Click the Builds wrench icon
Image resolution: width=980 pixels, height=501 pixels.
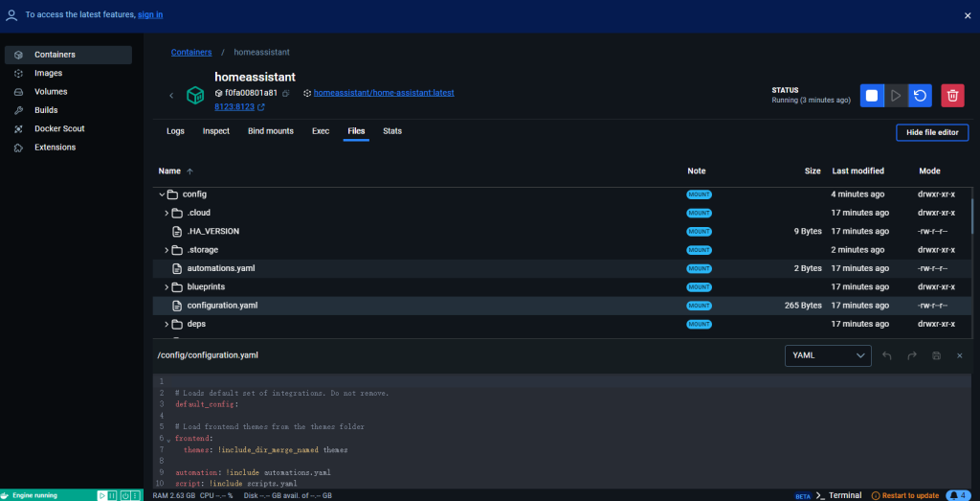pos(19,110)
